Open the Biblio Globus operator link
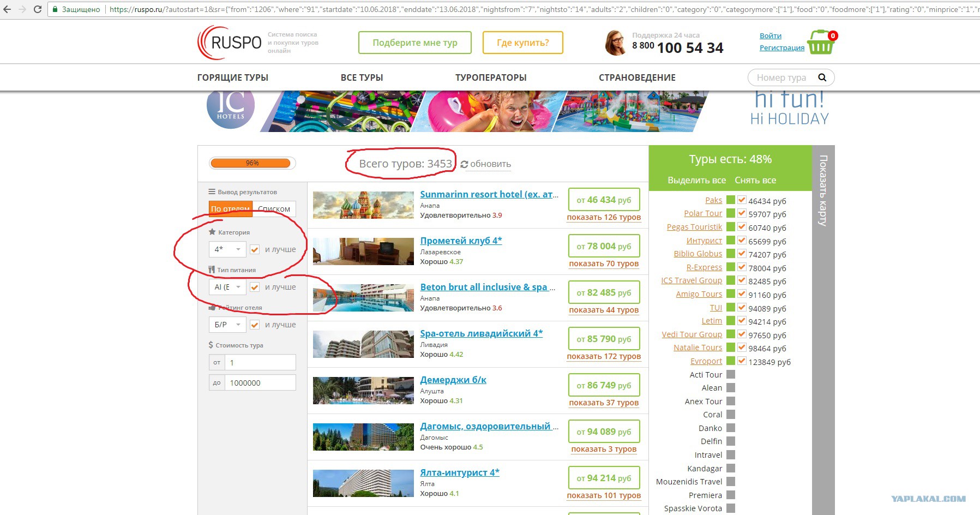Viewport: 980px width, 515px height. pyautogui.click(x=698, y=254)
